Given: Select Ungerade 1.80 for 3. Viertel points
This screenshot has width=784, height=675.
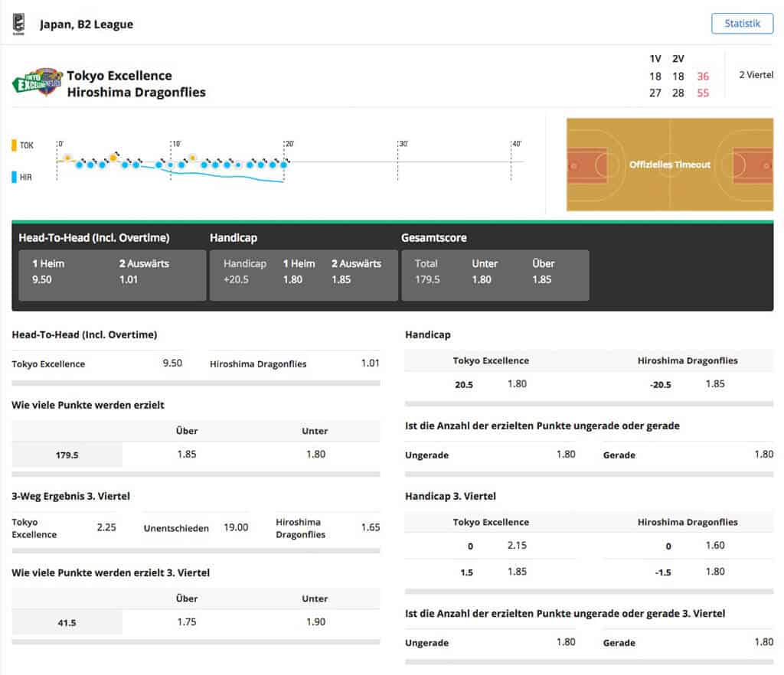Looking at the screenshot, I should pos(490,642).
